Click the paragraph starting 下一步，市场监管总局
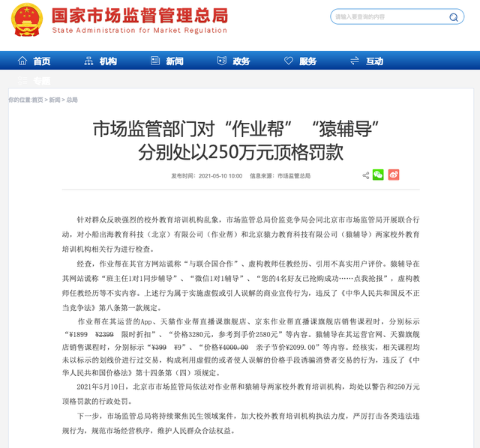 (241, 423)
